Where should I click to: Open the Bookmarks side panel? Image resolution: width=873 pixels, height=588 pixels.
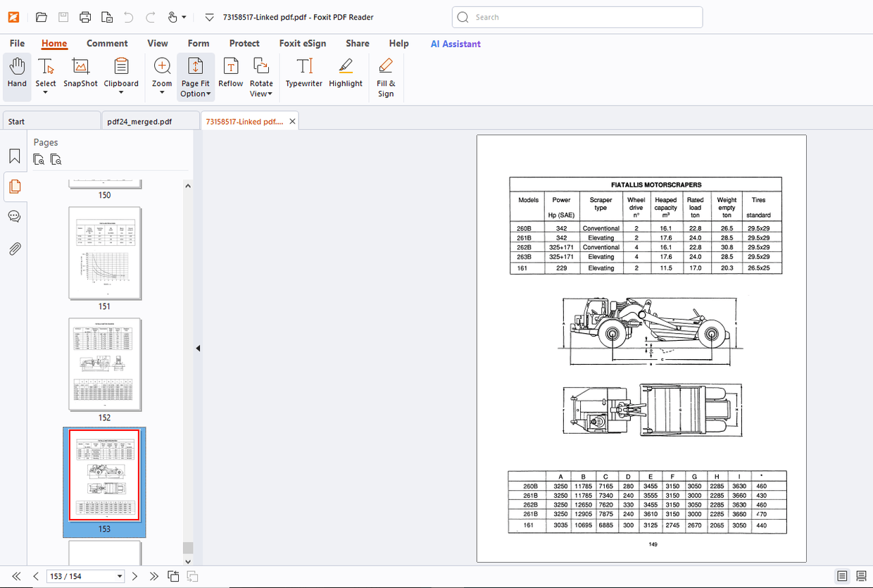tap(14, 156)
